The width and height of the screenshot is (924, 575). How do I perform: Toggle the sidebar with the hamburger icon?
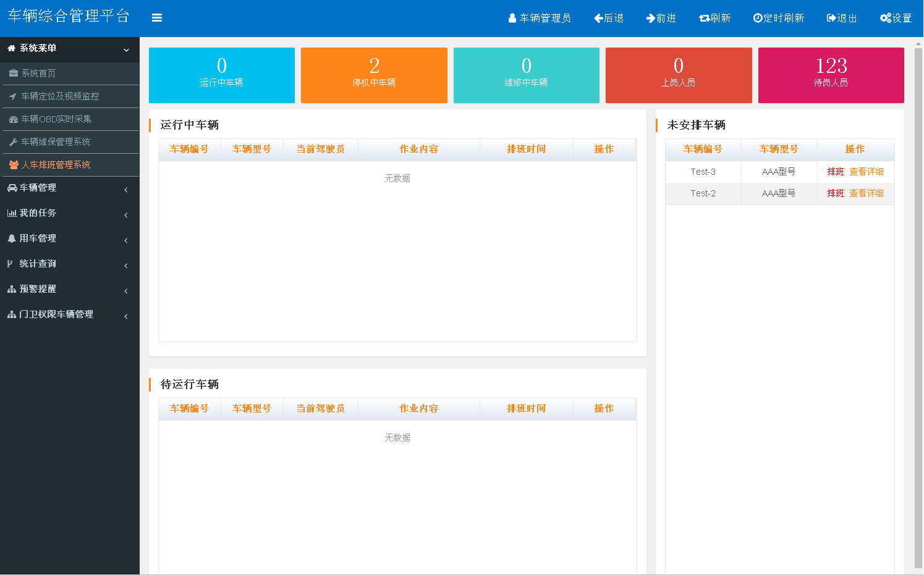157,17
